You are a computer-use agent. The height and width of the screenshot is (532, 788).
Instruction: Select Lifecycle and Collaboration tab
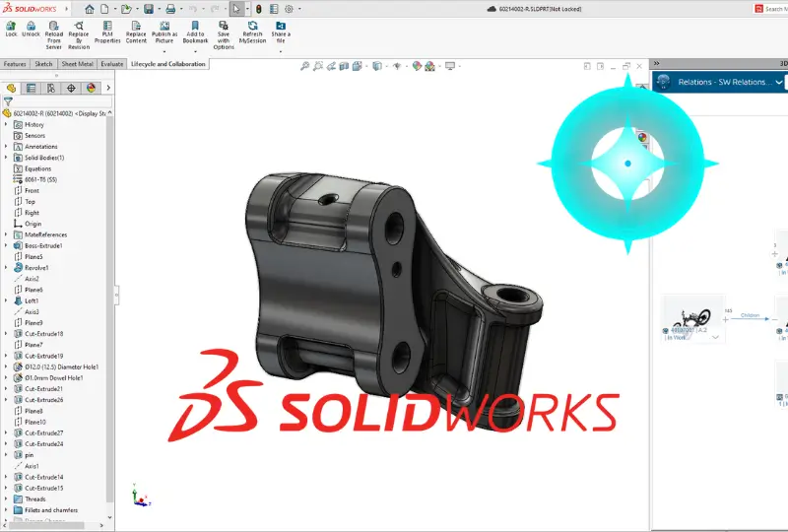[167, 64]
